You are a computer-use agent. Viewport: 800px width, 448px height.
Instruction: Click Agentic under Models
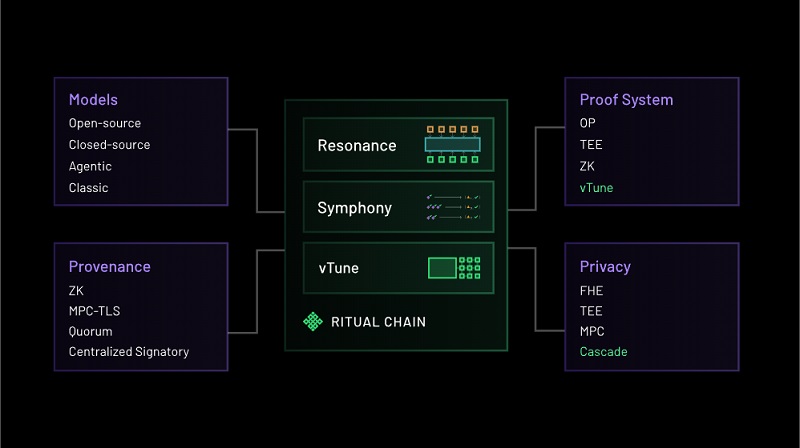click(x=90, y=166)
